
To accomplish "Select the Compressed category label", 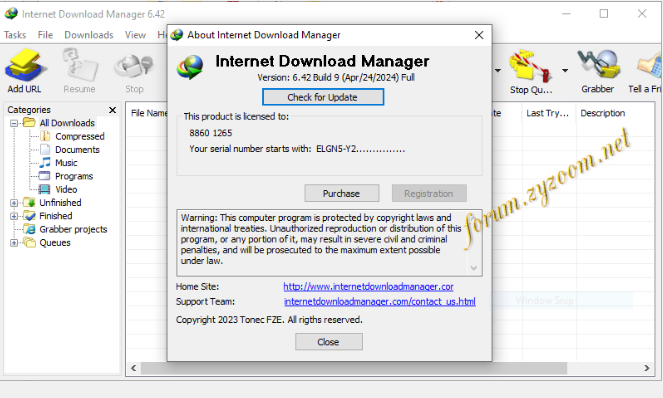I will 80,136.
